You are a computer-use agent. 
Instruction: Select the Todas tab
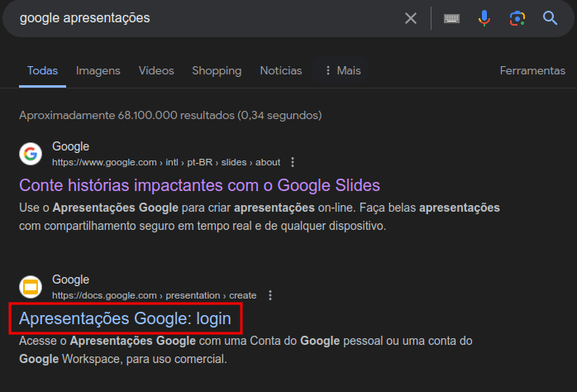(43, 70)
